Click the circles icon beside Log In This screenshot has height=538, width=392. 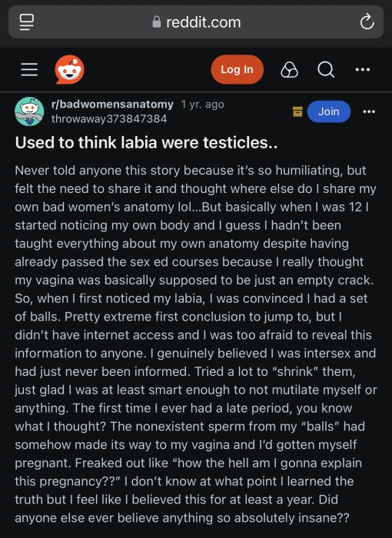coord(289,70)
